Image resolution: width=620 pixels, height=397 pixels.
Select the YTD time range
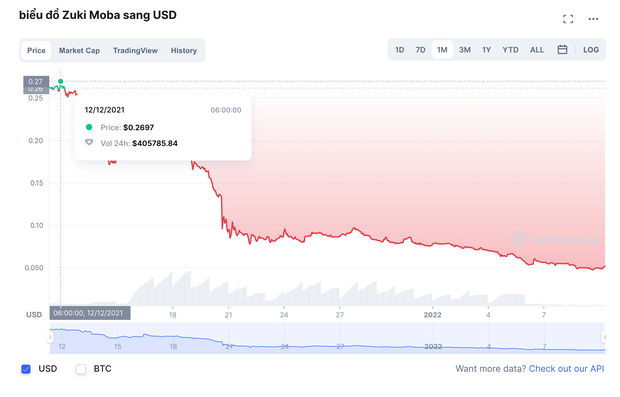(510, 50)
